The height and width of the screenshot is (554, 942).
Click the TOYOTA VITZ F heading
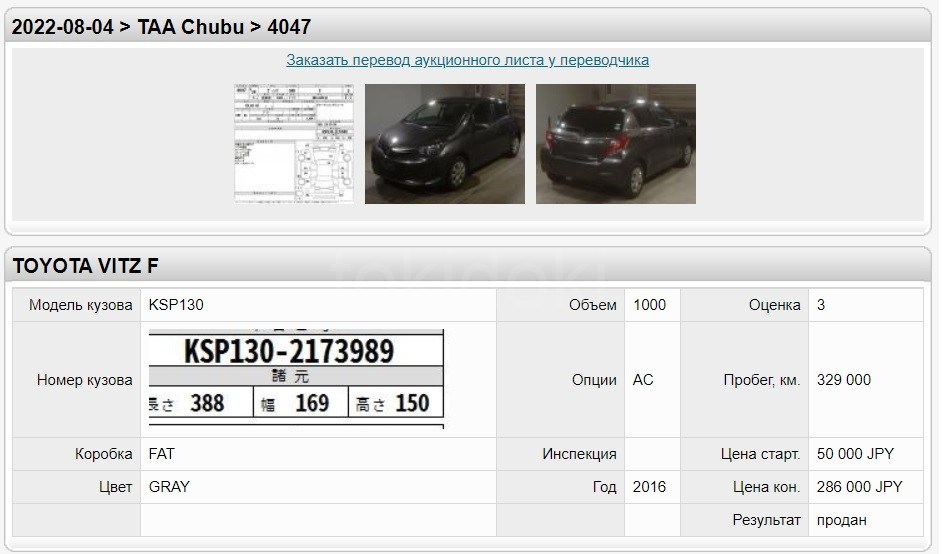pyautogui.click(x=85, y=266)
